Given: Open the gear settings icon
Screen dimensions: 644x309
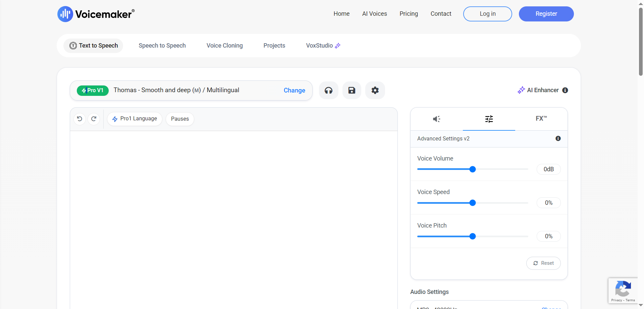Looking at the screenshot, I should pos(375,90).
